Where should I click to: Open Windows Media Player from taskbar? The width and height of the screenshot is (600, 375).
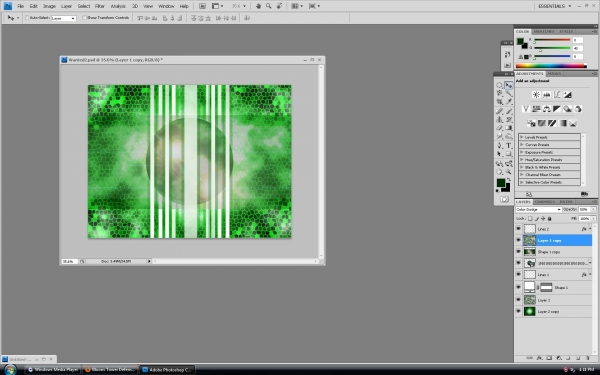click(53, 370)
